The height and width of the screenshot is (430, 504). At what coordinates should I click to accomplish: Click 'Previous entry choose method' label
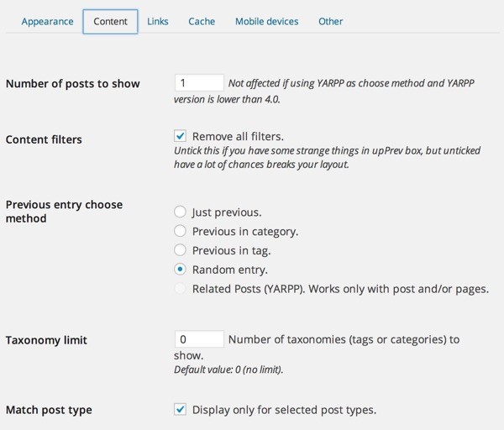point(64,212)
